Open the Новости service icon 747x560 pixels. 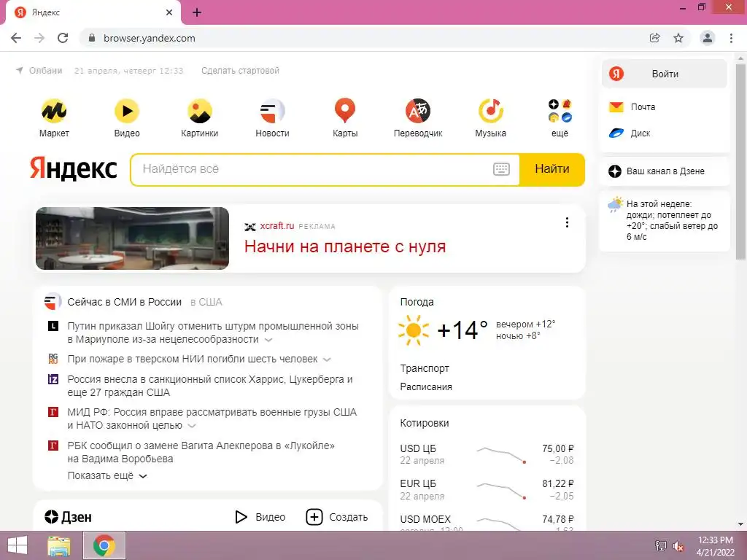click(272, 111)
